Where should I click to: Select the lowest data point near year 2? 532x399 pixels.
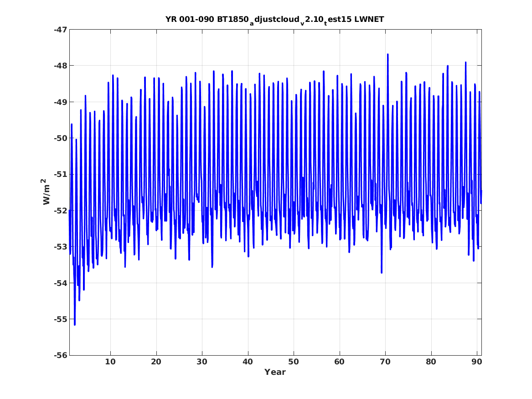coord(75,325)
